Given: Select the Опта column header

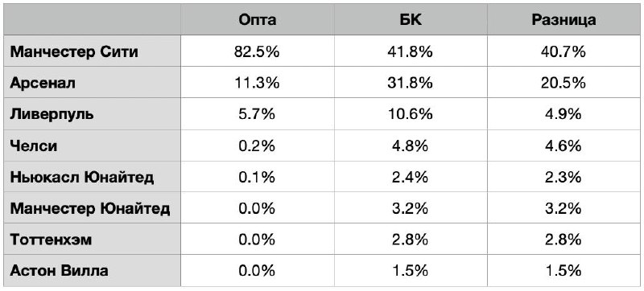Looking at the screenshot, I should pyautogui.click(x=257, y=19).
